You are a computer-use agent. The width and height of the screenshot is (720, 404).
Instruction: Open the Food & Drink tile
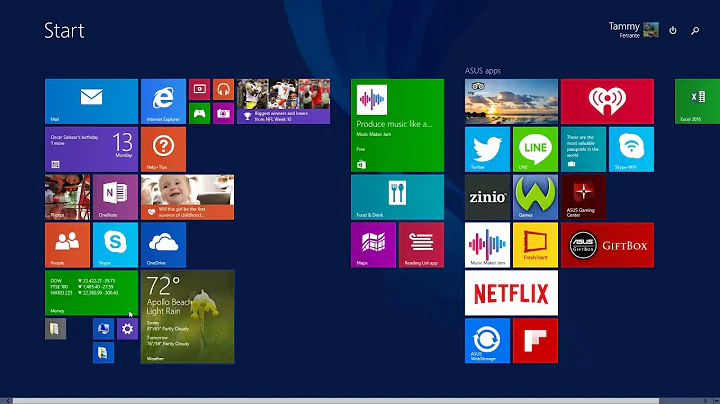[398, 197]
